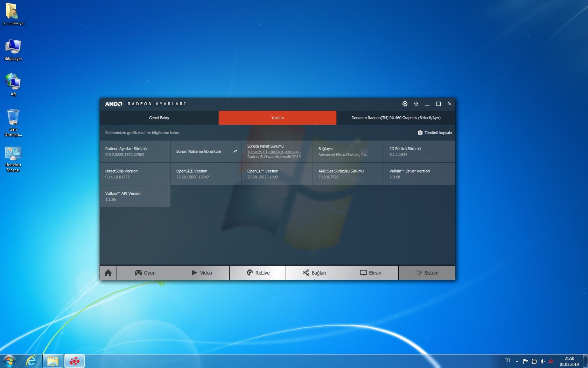
Task: Switch to Donanım Radeon RX 460 tab
Action: point(396,118)
